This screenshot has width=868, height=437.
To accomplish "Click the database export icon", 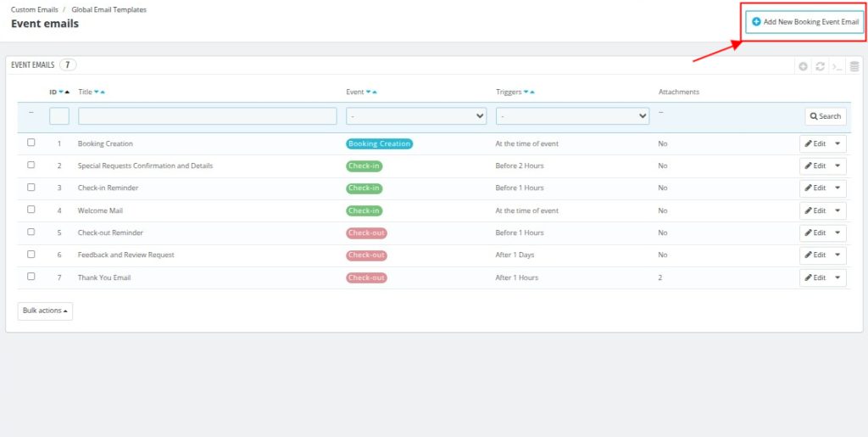I will click(853, 66).
